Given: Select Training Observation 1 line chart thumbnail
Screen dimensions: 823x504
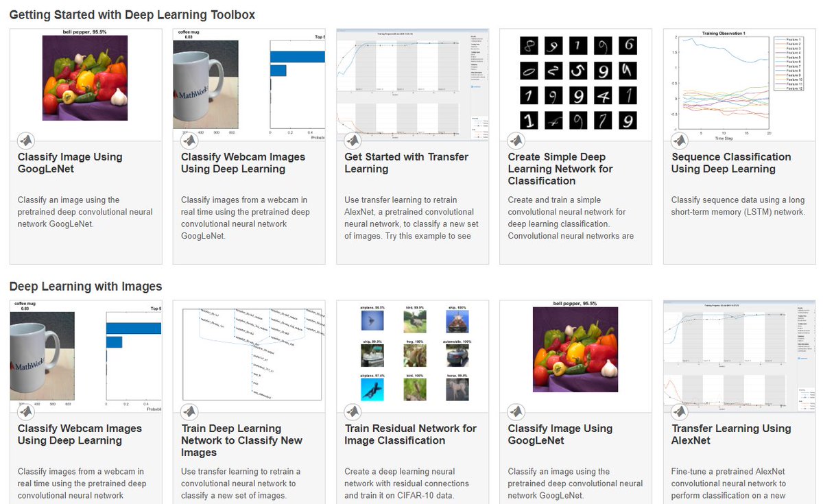Looking at the screenshot, I should (736, 84).
